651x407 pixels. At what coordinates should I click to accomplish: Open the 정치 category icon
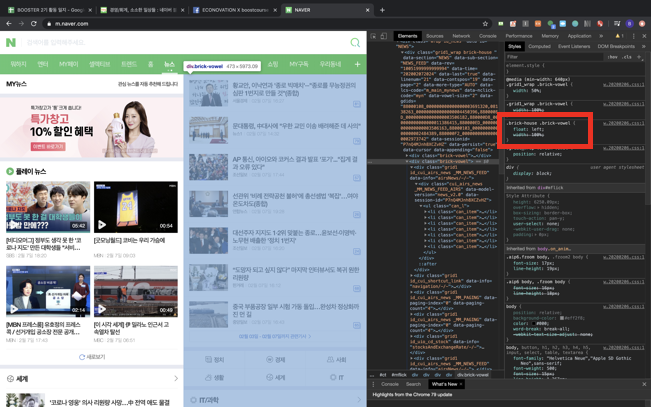209,360
